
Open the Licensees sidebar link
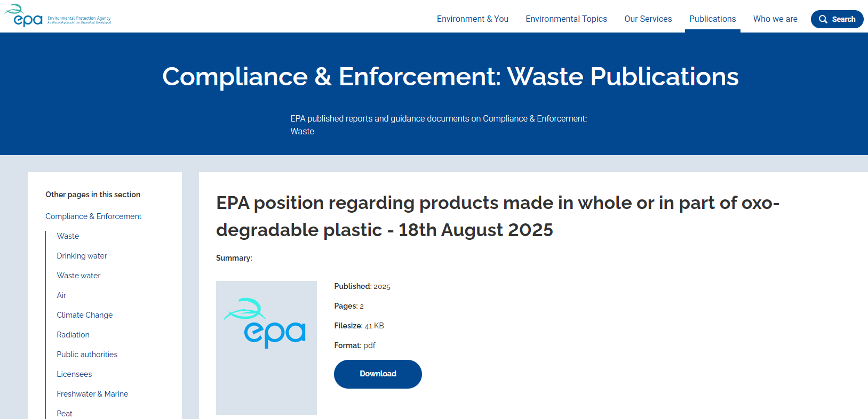tap(74, 374)
